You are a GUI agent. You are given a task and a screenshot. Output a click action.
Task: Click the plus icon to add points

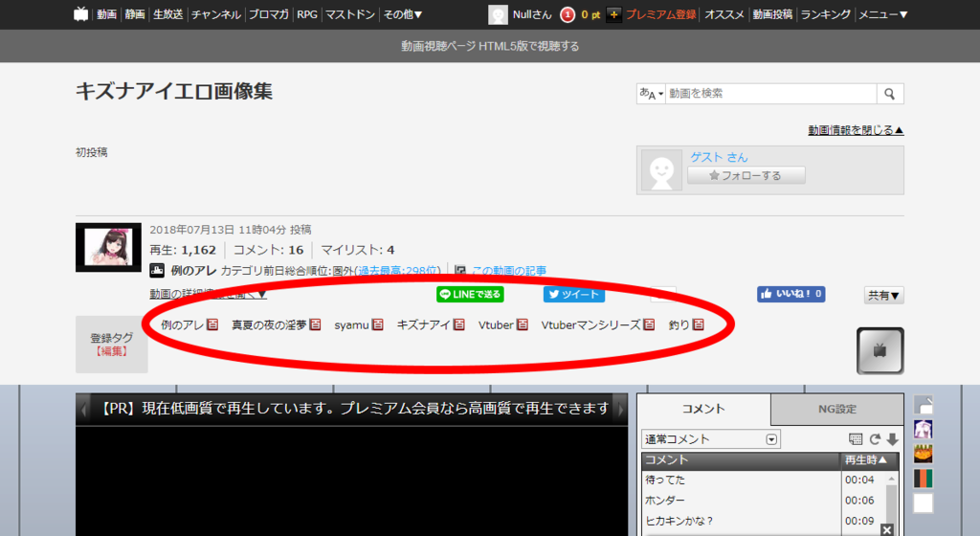coord(613,14)
